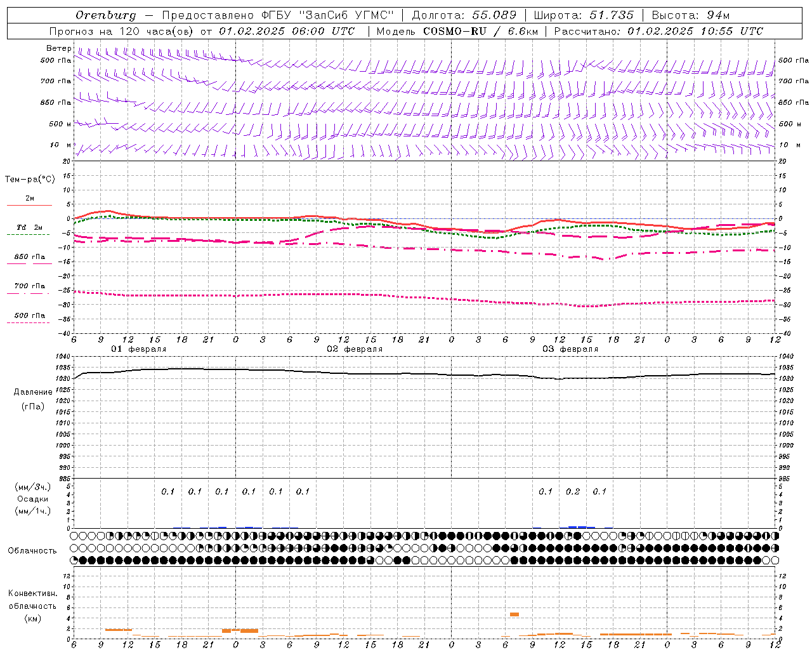The image size is (812, 650).
Task: Click the '0.2' precipitation value
Action: coord(573,491)
